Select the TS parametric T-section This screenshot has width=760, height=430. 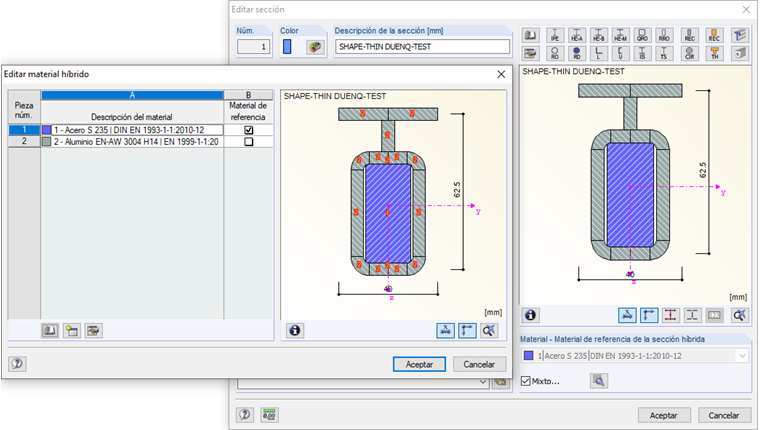point(664,53)
